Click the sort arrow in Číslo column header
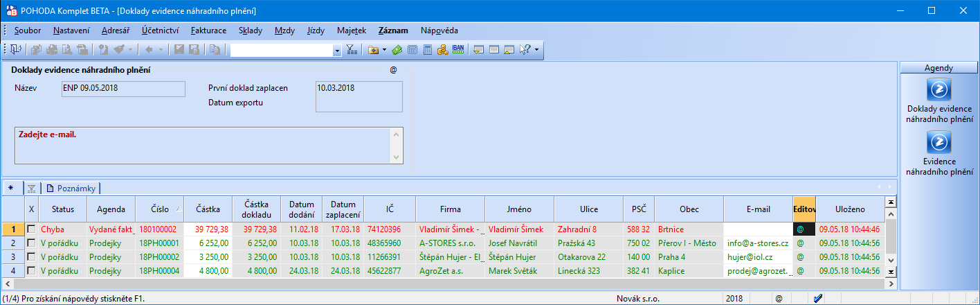The height and width of the screenshot is (305, 980). [x=179, y=209]
